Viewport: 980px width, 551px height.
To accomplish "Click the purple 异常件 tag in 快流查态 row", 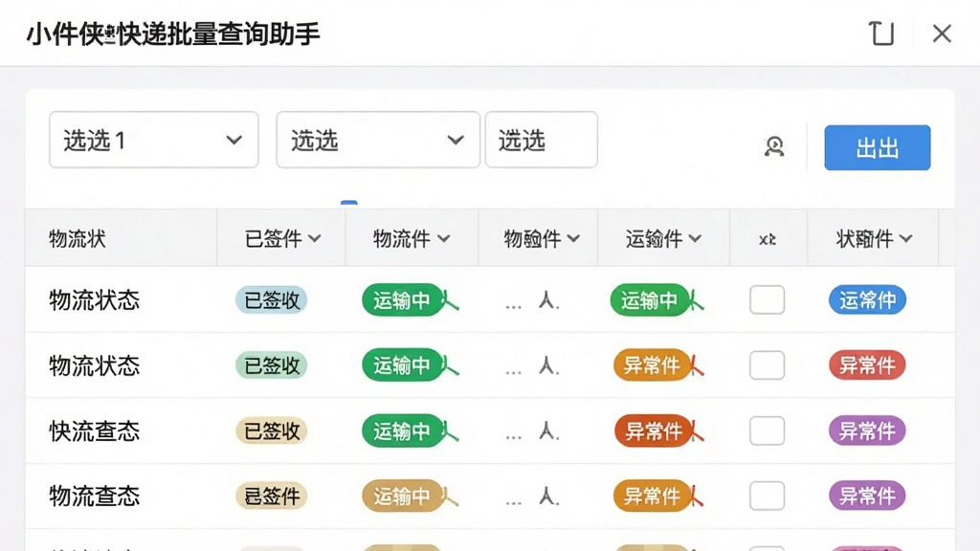I will 867,430.
